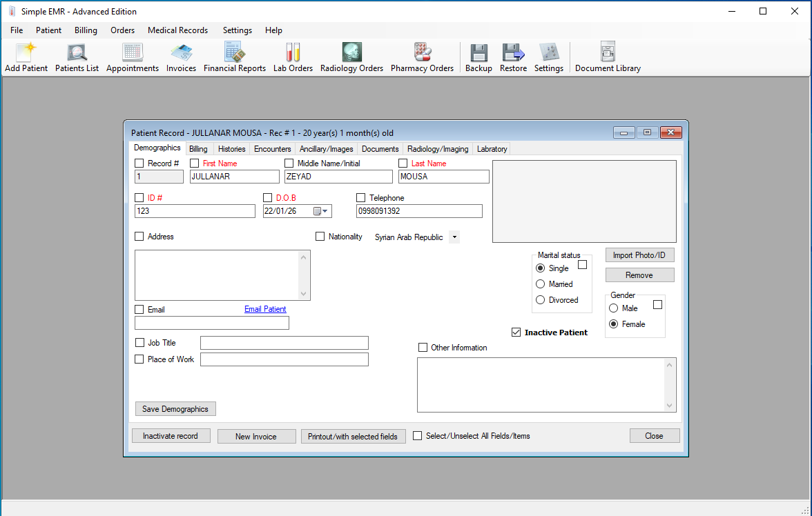
Task: Switch to the Encounters tab
Action: tap(272, 148)
